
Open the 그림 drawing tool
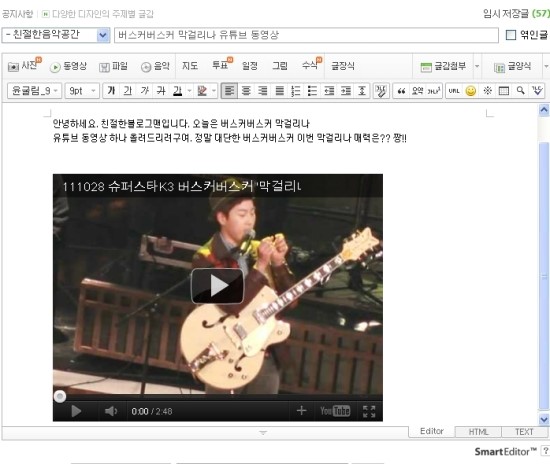[x=280, y=66]
